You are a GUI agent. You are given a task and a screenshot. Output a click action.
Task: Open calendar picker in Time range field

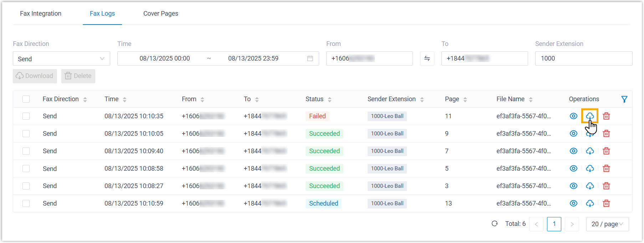(x=310, y=58)
